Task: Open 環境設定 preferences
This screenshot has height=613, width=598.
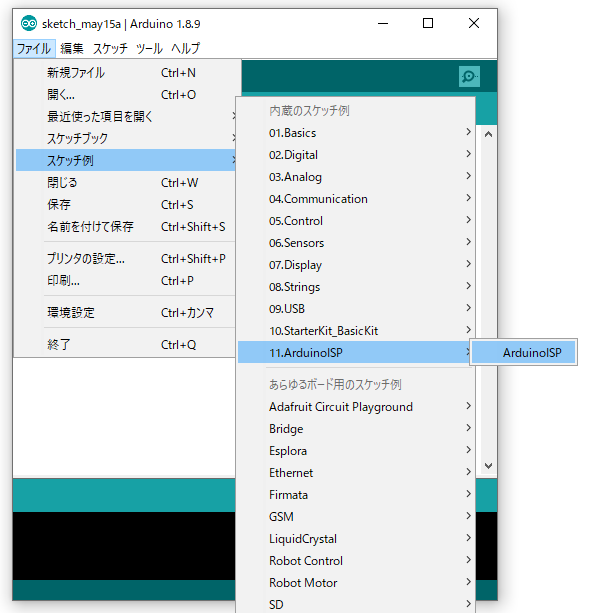Action: 125,312
